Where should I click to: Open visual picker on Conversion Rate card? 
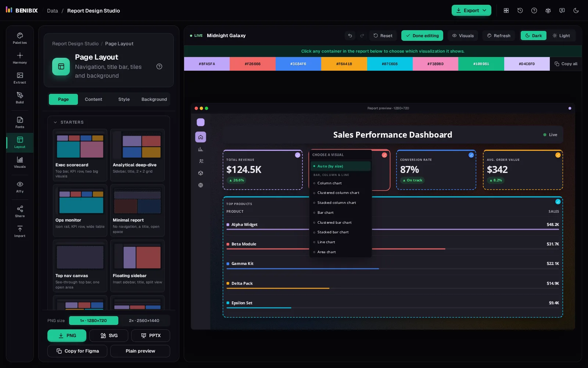471,155
